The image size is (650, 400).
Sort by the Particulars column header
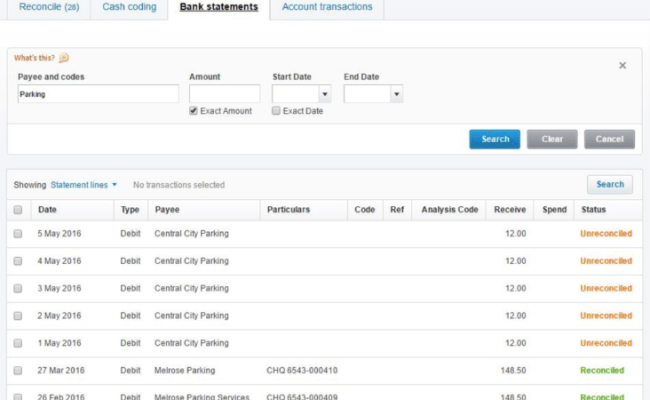[x=289, y=210]
